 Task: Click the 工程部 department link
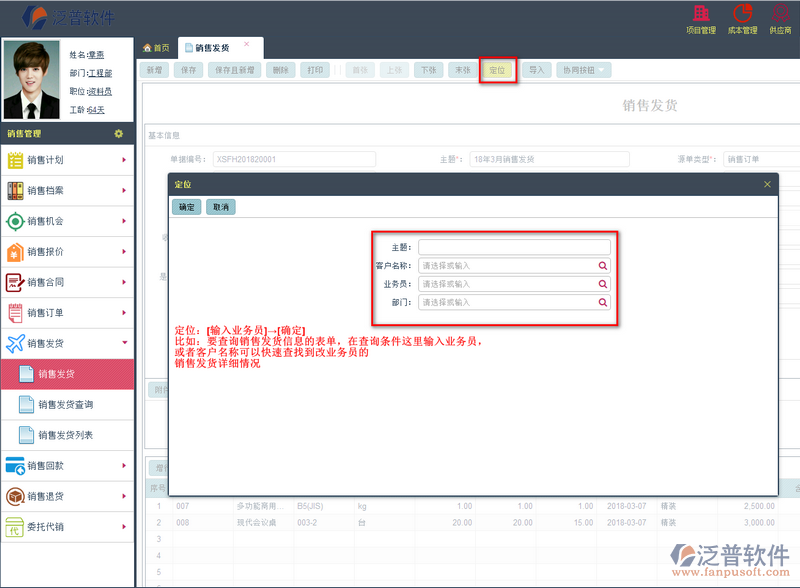coord(100,73)
